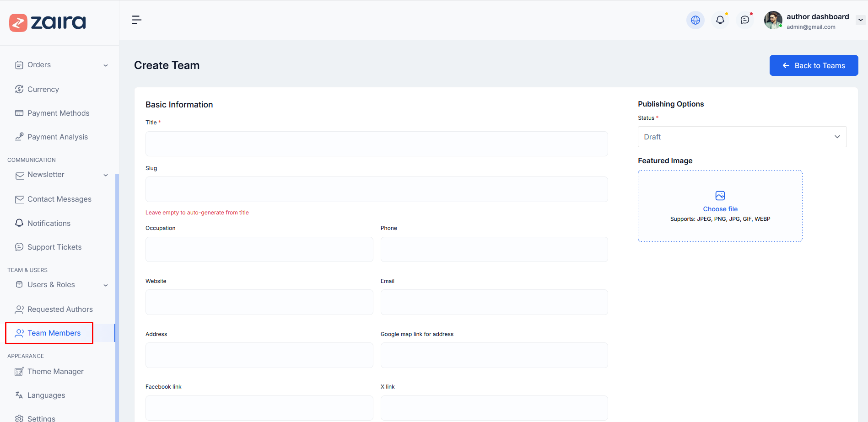Select Theme Manager in sidebar

(x=55, y=371)
